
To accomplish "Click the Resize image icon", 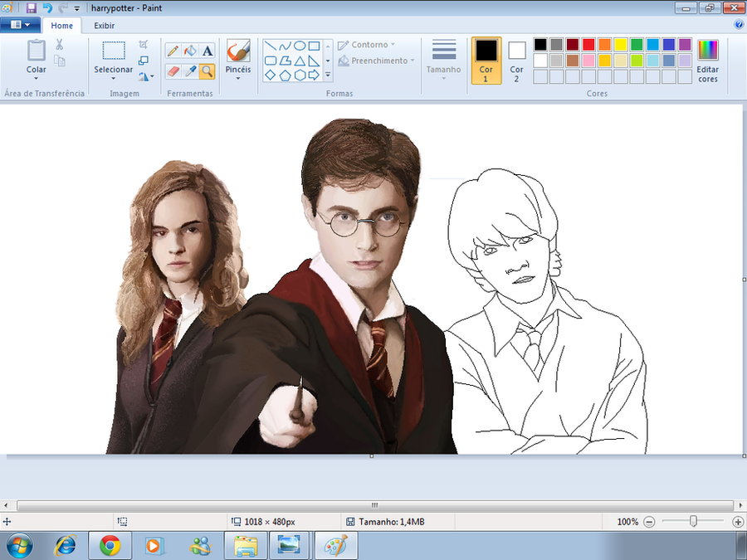I will (x=144, y=61).
